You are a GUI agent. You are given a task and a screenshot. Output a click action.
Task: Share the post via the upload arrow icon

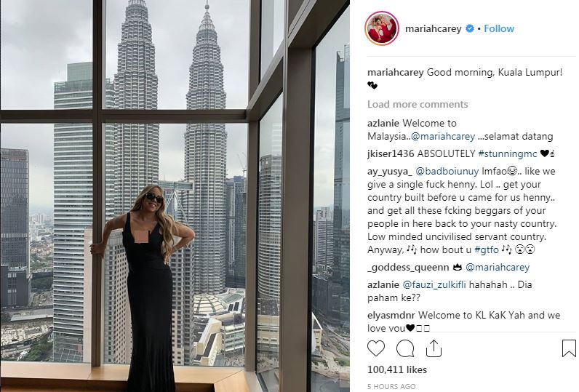click(434, 348)
